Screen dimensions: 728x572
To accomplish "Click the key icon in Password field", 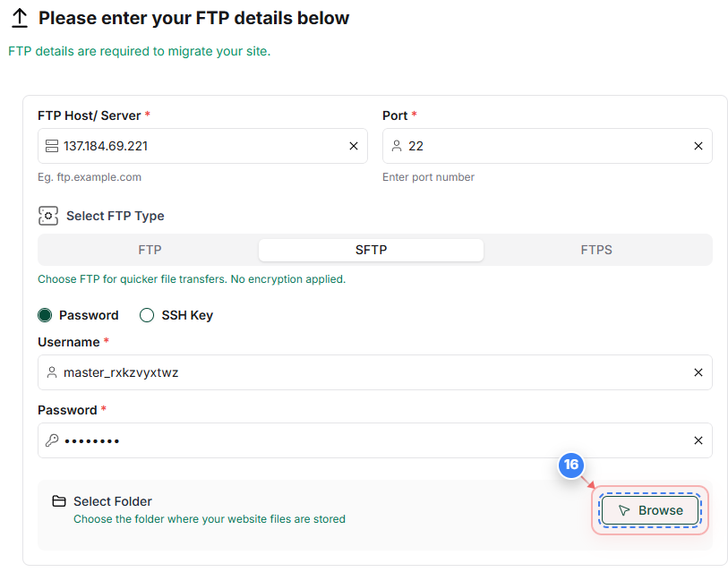I will point(53,440).
